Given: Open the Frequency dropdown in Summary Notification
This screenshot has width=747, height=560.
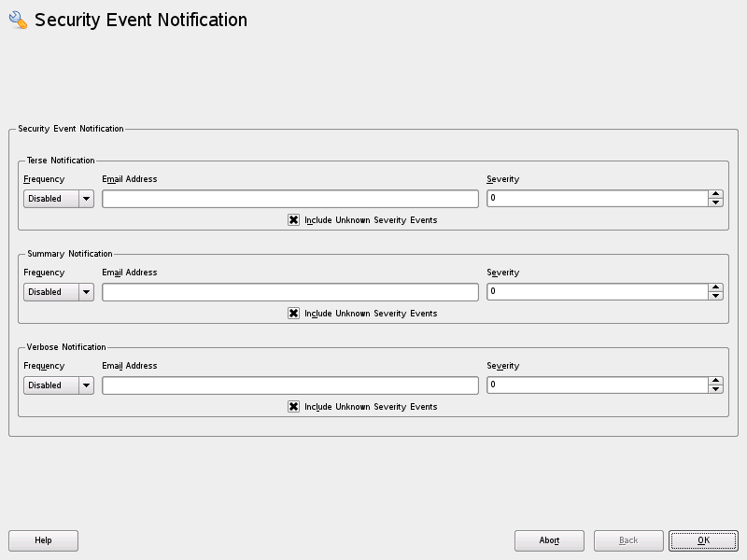Looking at the screenshot, I should point(58,291).
